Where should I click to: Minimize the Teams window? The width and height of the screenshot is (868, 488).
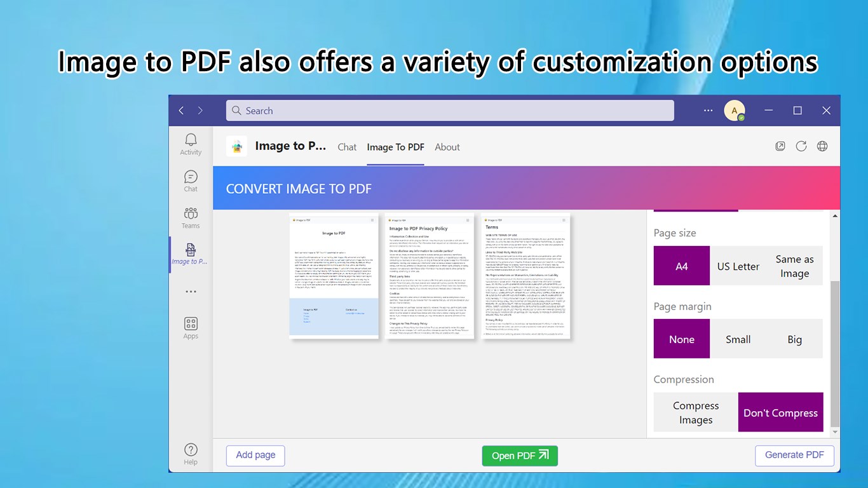(770, 111)
